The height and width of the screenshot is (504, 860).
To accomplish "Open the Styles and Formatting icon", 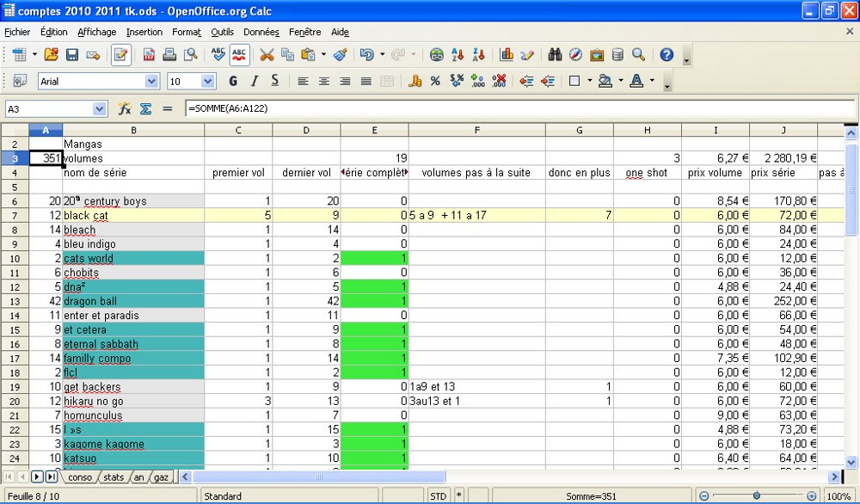I will [x=20, y=81].
